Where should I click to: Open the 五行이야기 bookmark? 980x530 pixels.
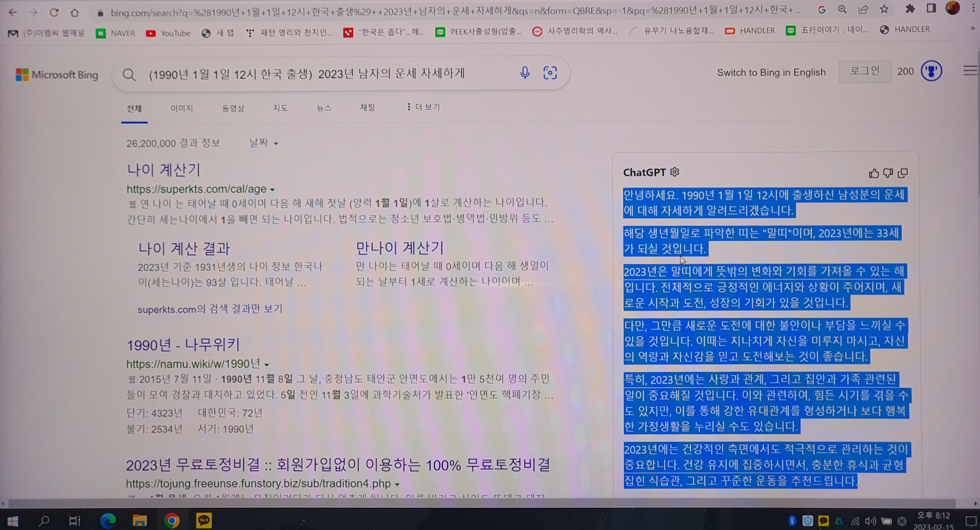pos(827,30)
